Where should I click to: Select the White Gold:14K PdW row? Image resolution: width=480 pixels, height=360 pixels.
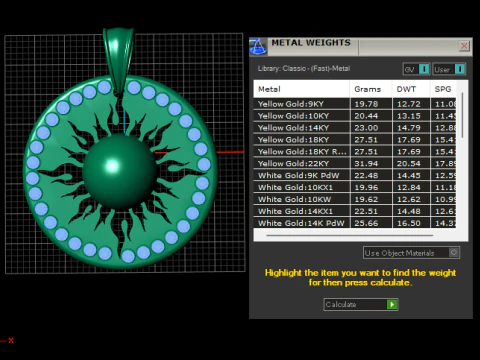pos(355,223)
